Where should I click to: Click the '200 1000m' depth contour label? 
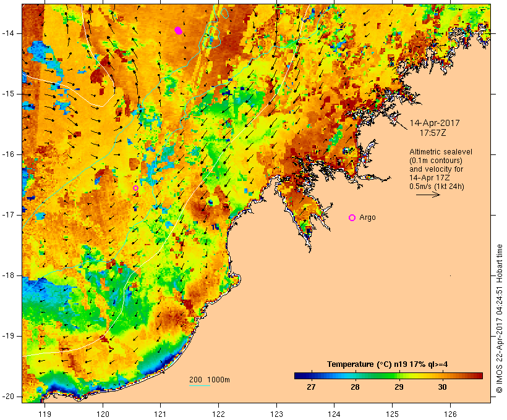tap(210, 380)
